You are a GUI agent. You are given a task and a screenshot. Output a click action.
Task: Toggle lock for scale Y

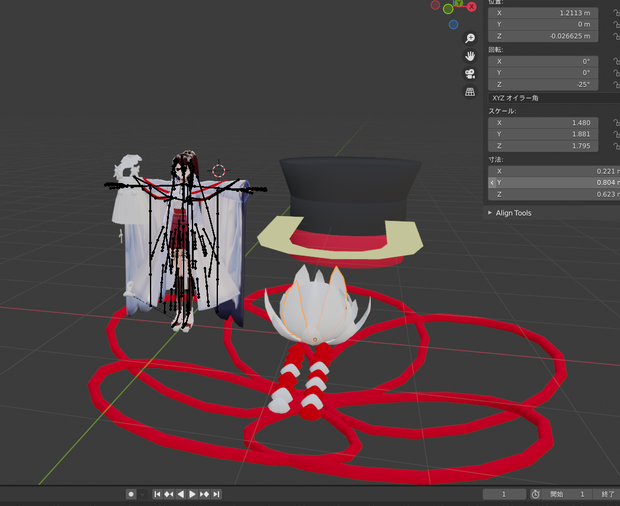tap(616, 134)
